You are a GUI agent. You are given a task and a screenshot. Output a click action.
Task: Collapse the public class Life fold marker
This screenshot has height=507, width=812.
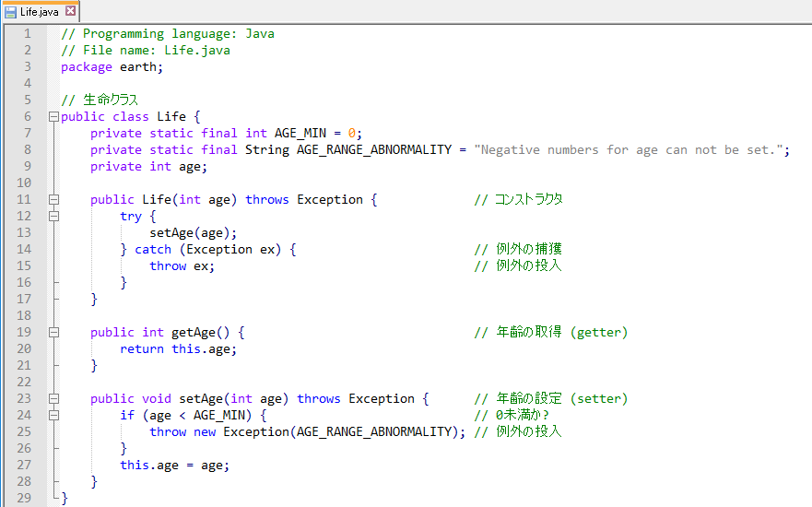pyautogui.click(x=53, y=116)
